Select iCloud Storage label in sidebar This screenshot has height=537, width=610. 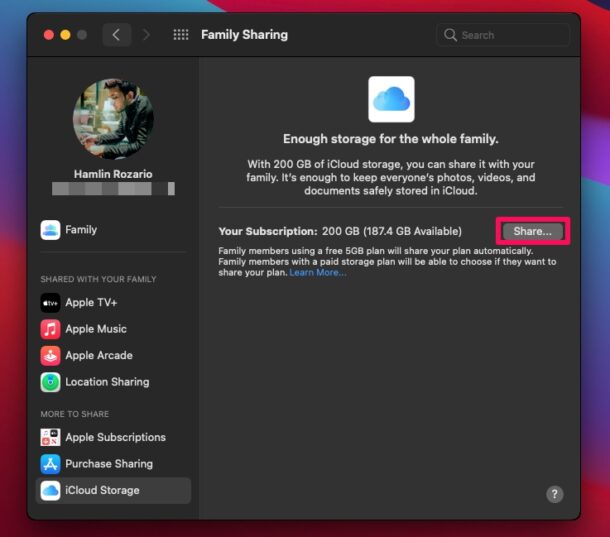[x=102, y=490]
